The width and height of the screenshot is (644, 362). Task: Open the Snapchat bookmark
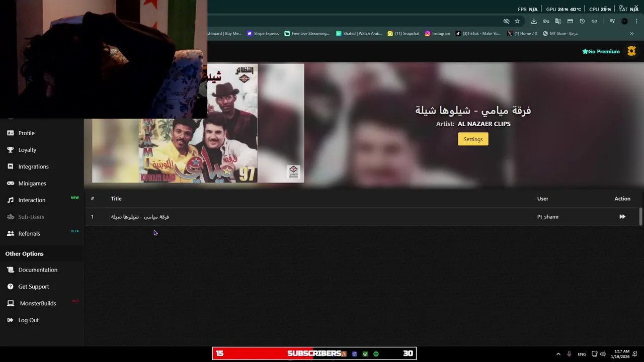[404, 34]
